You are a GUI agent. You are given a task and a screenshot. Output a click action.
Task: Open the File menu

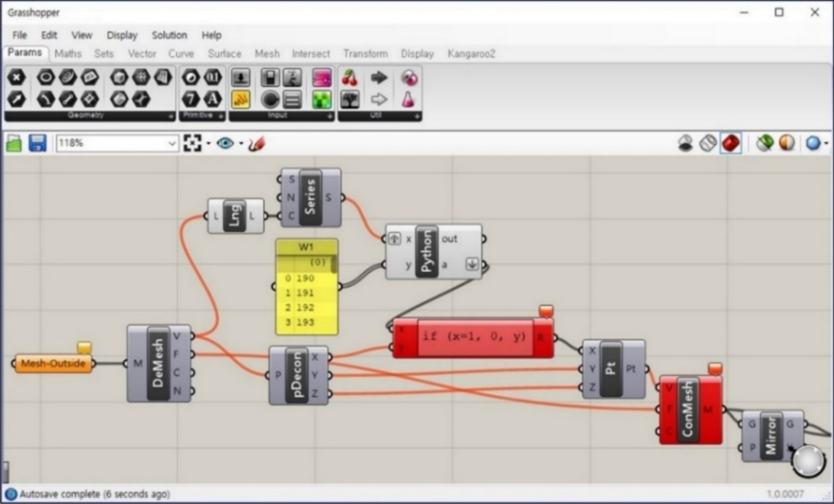19,35
